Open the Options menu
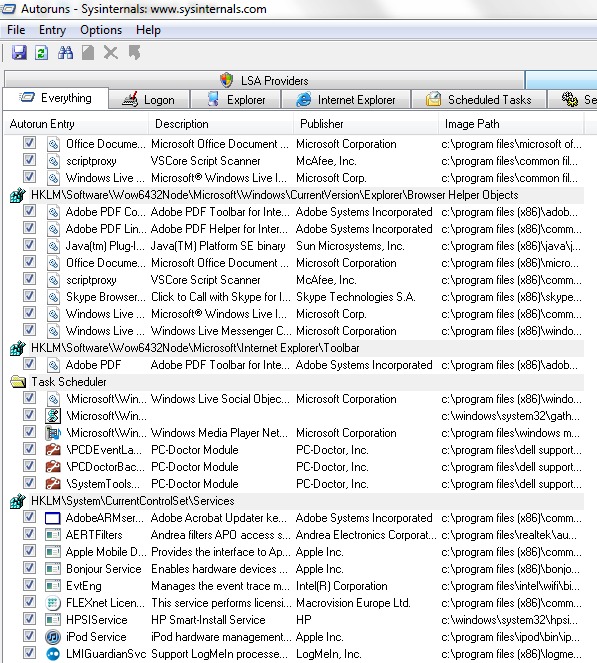This screenshot has width=597, height=663. pos(101,30)
